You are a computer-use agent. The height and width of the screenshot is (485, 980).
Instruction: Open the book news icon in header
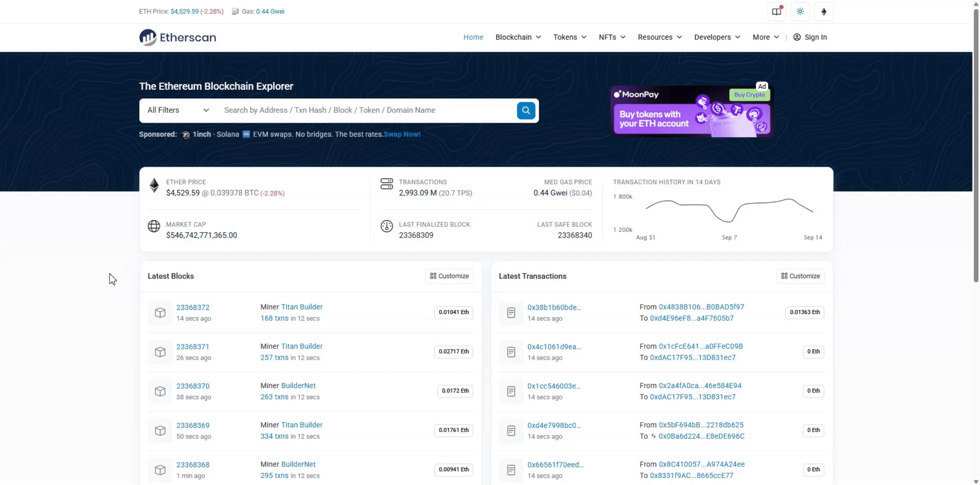click(x=776, y=11)
